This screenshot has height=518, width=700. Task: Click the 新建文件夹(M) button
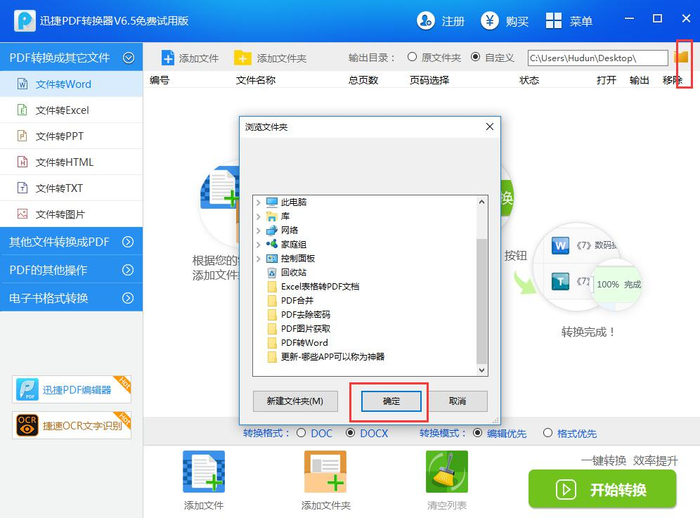click(x=295, y=401)
